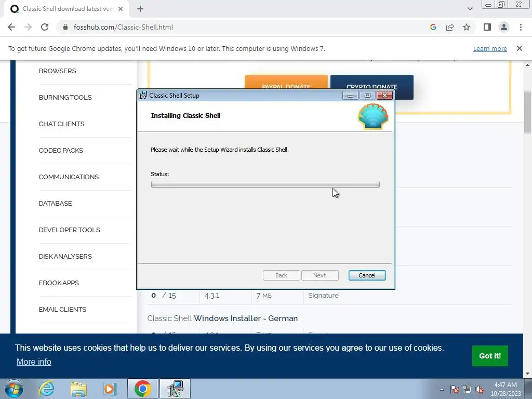Open the EBOOK APPS category

click(x=59, y=283)
